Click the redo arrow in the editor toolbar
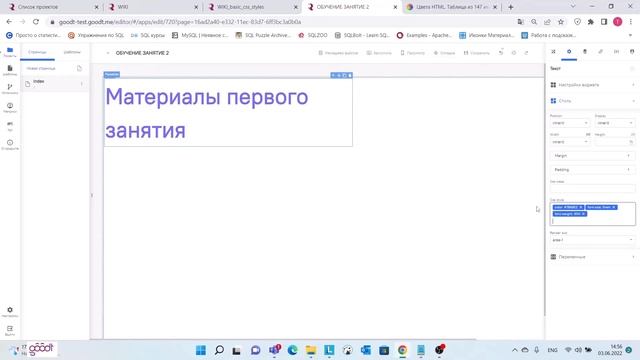Screen dimensions: 640x360 [526, 53]
